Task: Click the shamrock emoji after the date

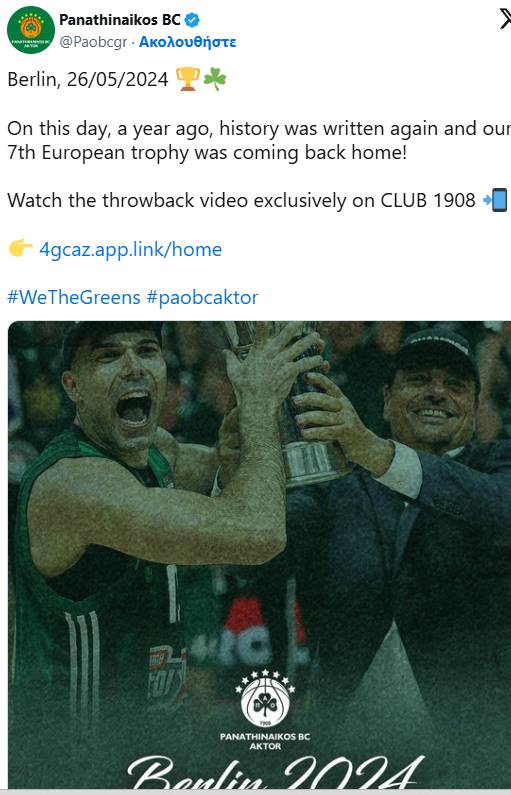Action: coord(214,79)
